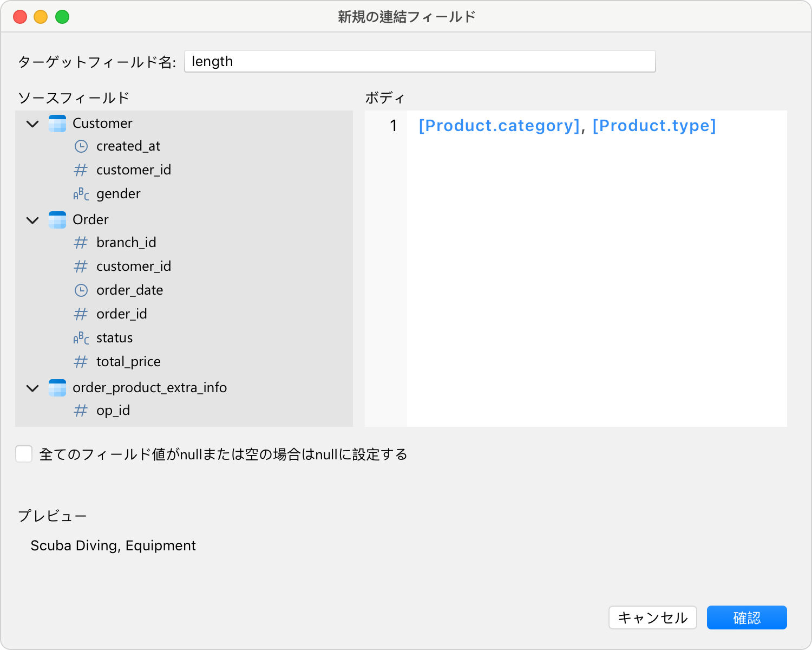The image size is (812, 650).
Task: Enable set to null when all fields empty
Action: tap(24, 454)
